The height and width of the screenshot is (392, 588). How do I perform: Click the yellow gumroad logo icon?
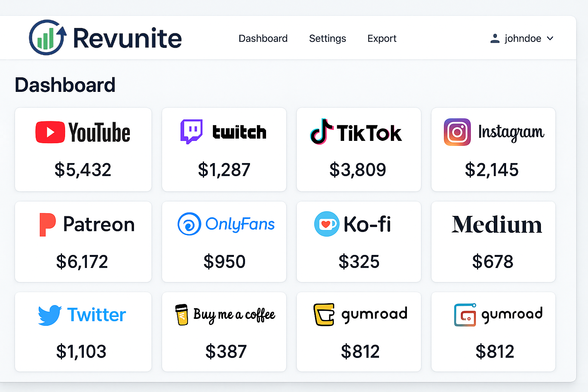pos(324,315)
